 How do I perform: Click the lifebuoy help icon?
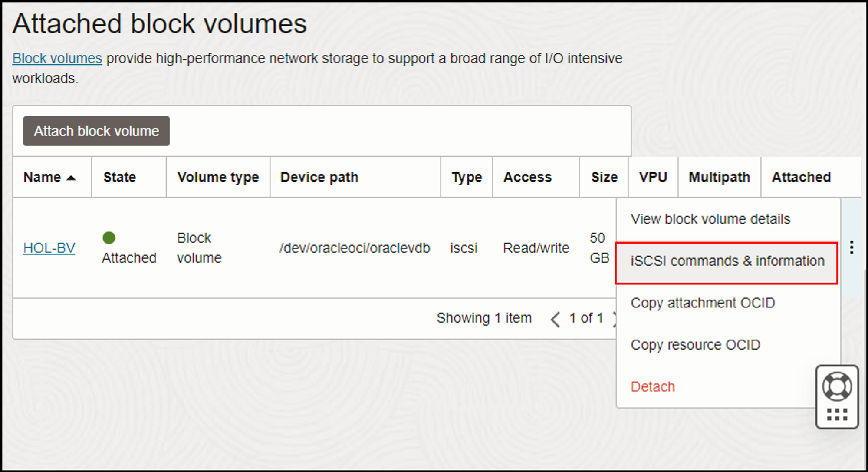[x=837, y=386]
